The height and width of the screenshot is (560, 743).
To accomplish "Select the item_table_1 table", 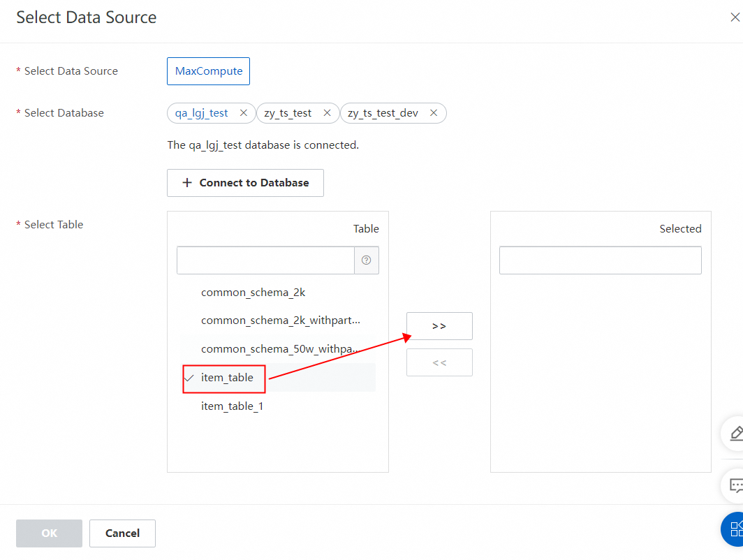I will tap(232, 406).
